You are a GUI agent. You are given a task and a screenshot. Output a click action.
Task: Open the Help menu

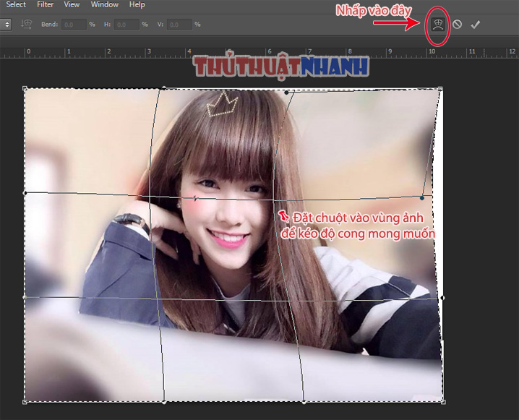[x=137, y=4]
